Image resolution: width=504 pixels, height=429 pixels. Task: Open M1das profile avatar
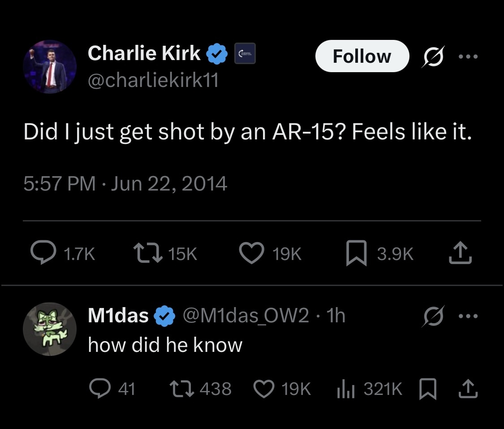(x=50, y=329)
